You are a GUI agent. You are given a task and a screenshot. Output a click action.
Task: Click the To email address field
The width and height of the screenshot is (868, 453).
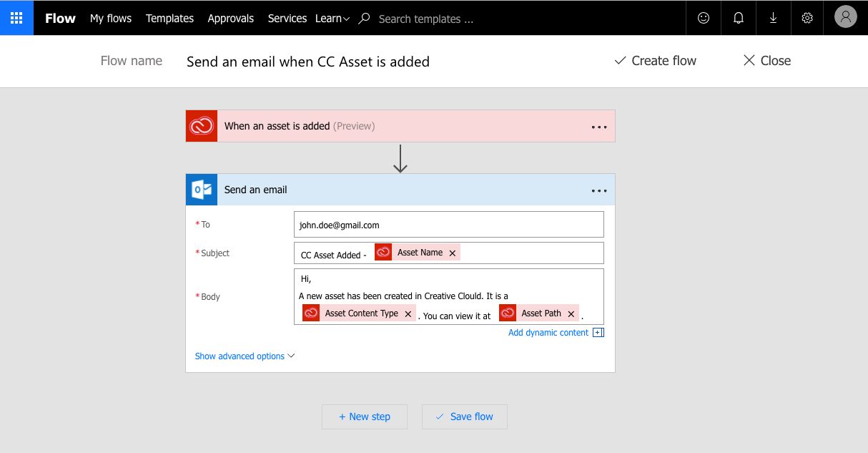pos(448,225)
